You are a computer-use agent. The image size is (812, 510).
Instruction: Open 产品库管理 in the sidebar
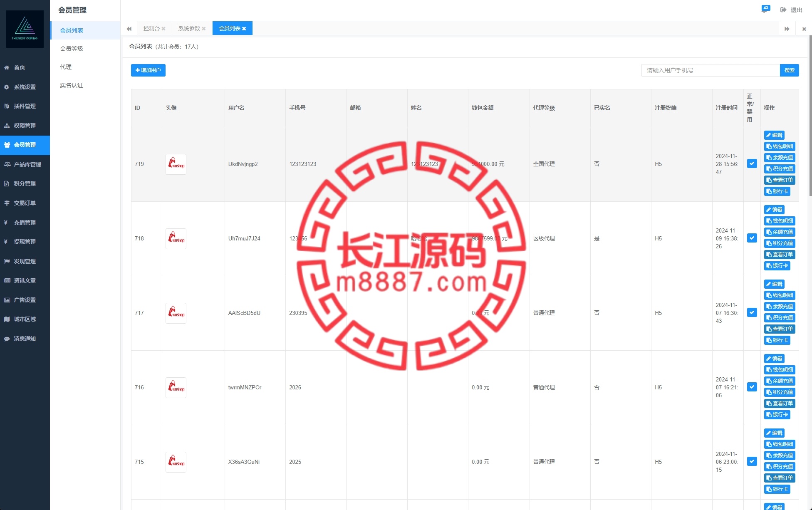[x=25, y=164]
